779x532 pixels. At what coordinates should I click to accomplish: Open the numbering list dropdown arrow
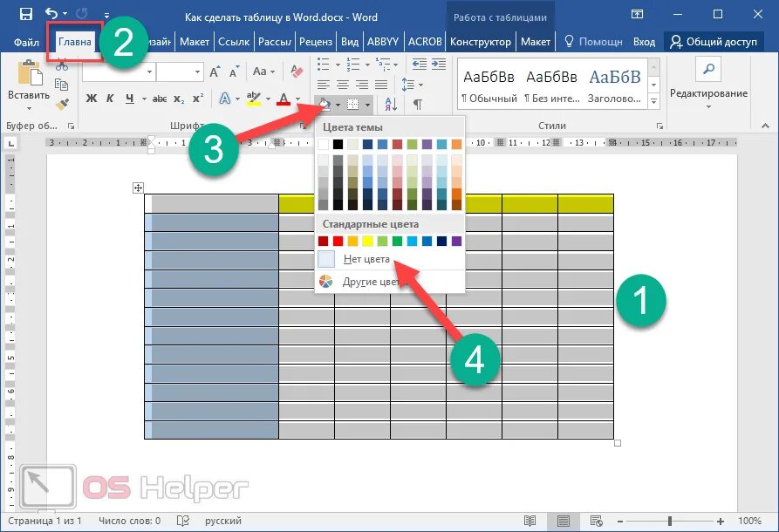[367, 65]
